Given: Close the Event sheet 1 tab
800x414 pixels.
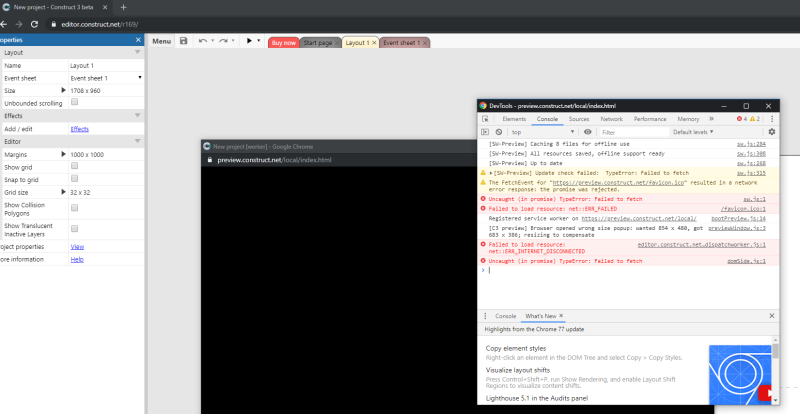Looking at the screenshot, I should [425, 43].
